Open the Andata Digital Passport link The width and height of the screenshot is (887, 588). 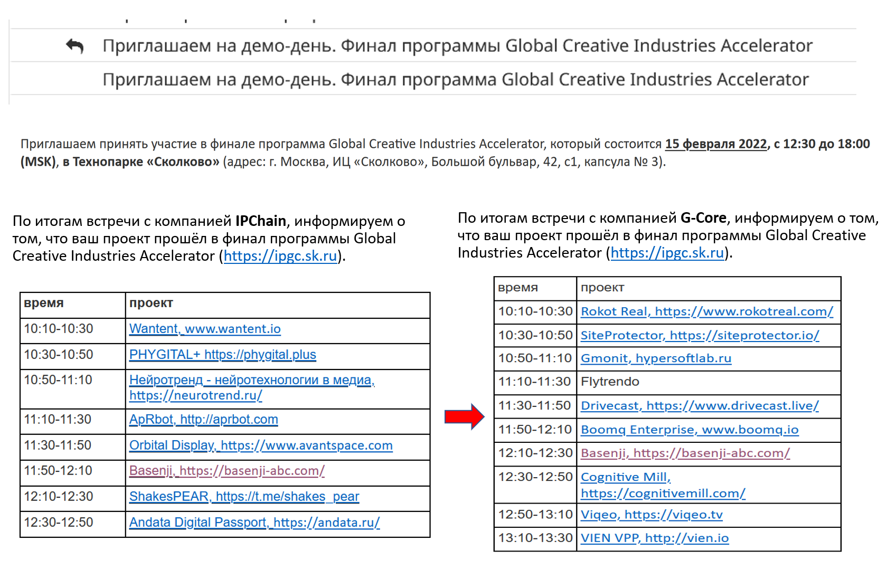[x=254, y=523]
